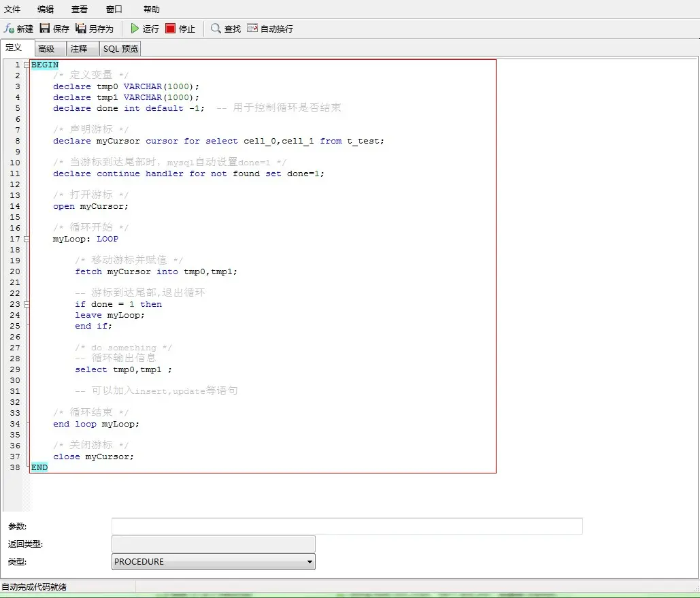Screen dimensions: 700x598
Task: Click the 返回类型 field
Action: click(x=213, y=544)
